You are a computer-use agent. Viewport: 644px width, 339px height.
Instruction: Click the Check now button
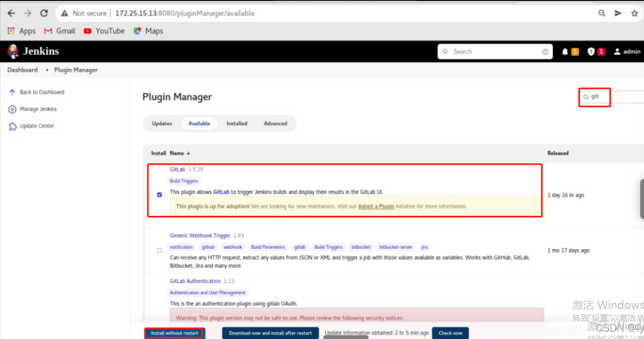click(450, 333)
